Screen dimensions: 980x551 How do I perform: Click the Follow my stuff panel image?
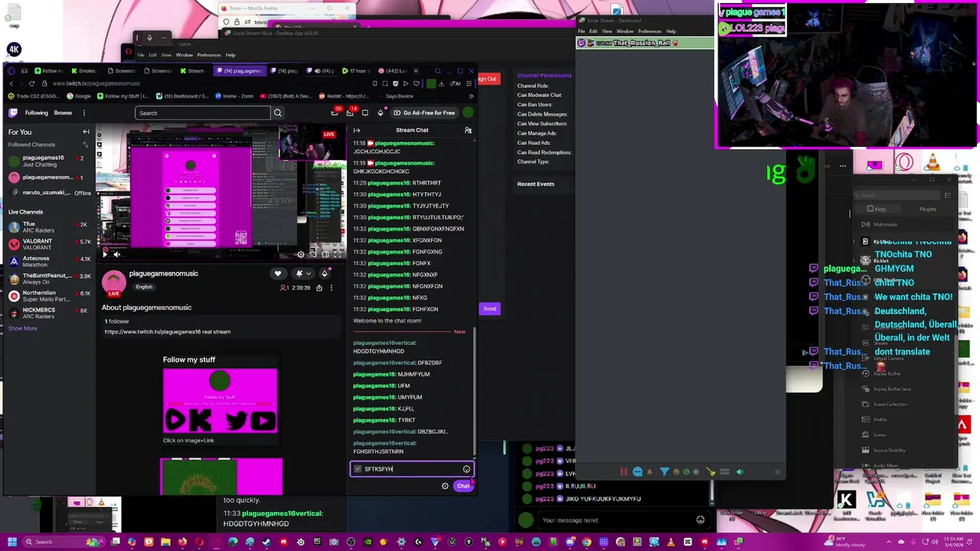click(x=220, y=401)
